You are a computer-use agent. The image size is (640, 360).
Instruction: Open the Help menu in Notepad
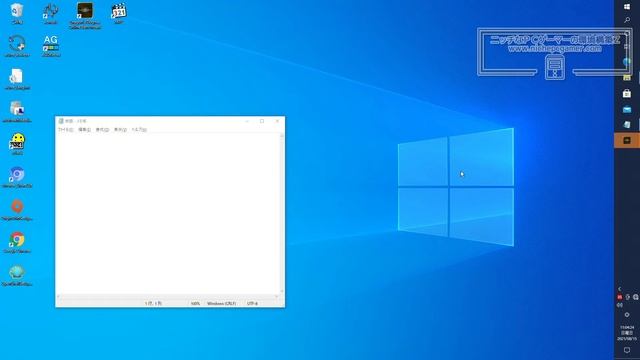139,129
